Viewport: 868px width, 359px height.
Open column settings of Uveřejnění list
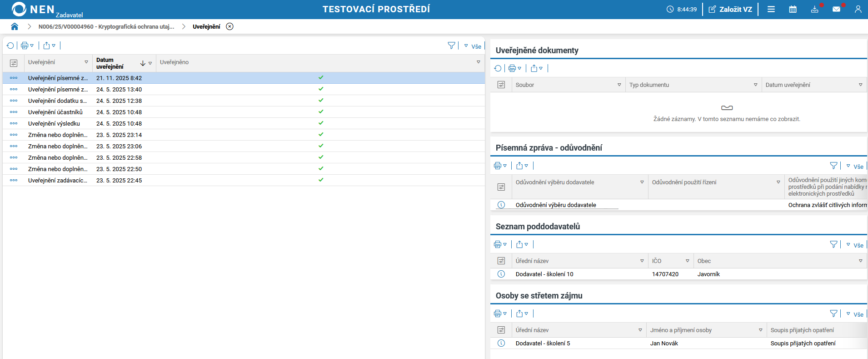point(14,63)
